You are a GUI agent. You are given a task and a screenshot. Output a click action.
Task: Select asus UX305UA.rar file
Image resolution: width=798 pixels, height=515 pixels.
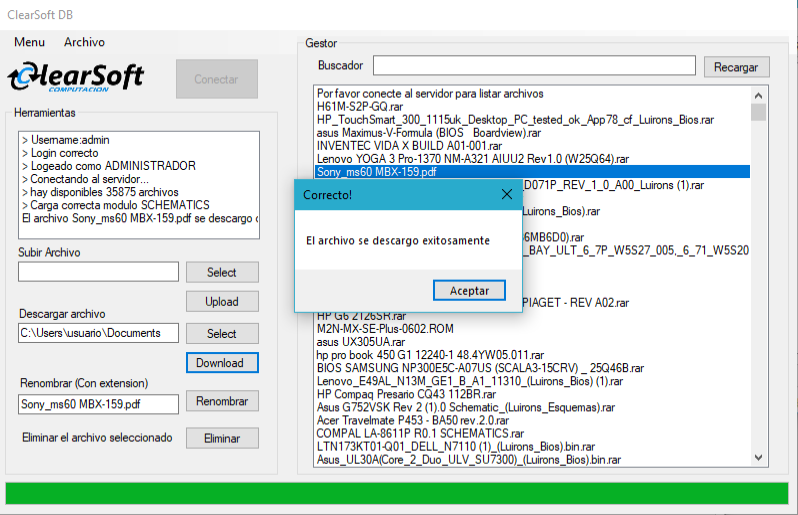(361, 342)
